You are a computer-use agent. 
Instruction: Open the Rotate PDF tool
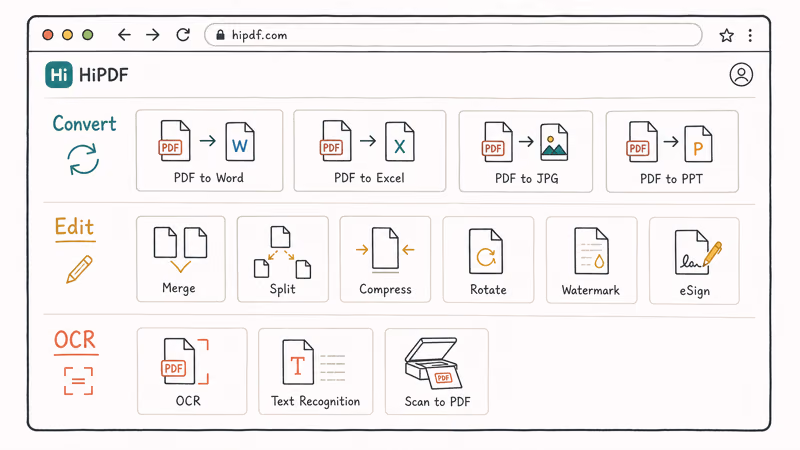(488, 260)
